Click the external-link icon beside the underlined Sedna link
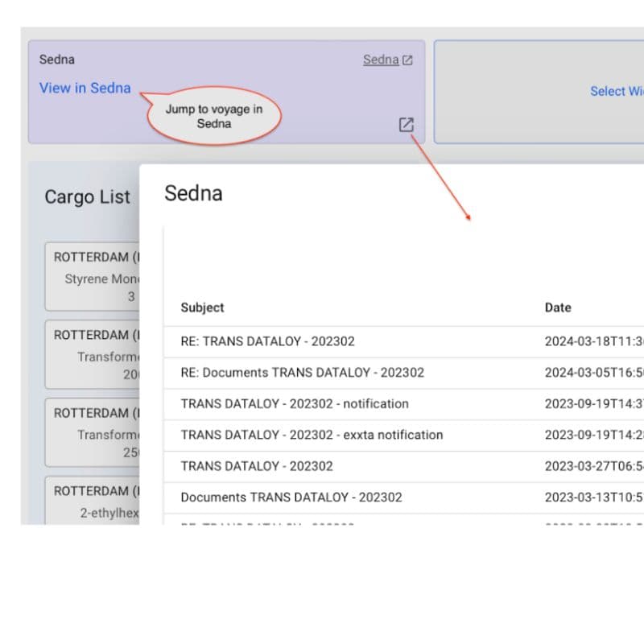 pos(407,60)
